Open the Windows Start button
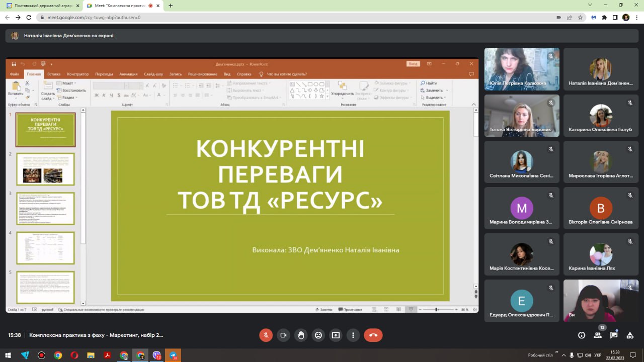644x362 pixels. click(x=8, y=355)
